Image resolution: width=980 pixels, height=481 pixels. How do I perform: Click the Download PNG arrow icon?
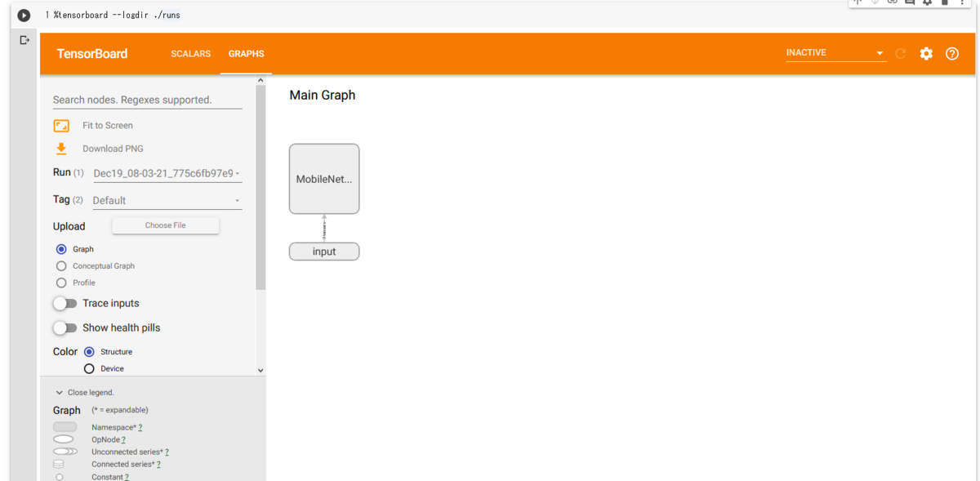click(x=61, y=149)
